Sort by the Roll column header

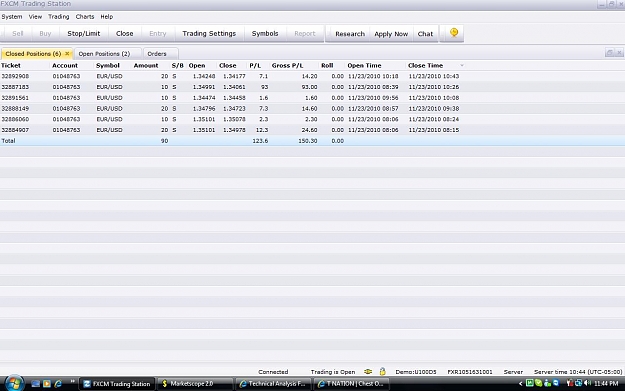tap(327, 65)
